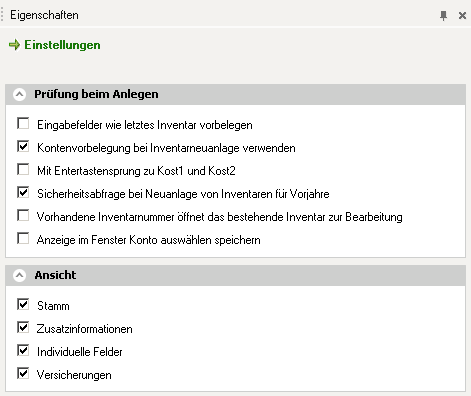Disable Sicherheitsabfrage bei Neuanlage für Vorjahre
This screenshot has height=396, width=471.
23,192
